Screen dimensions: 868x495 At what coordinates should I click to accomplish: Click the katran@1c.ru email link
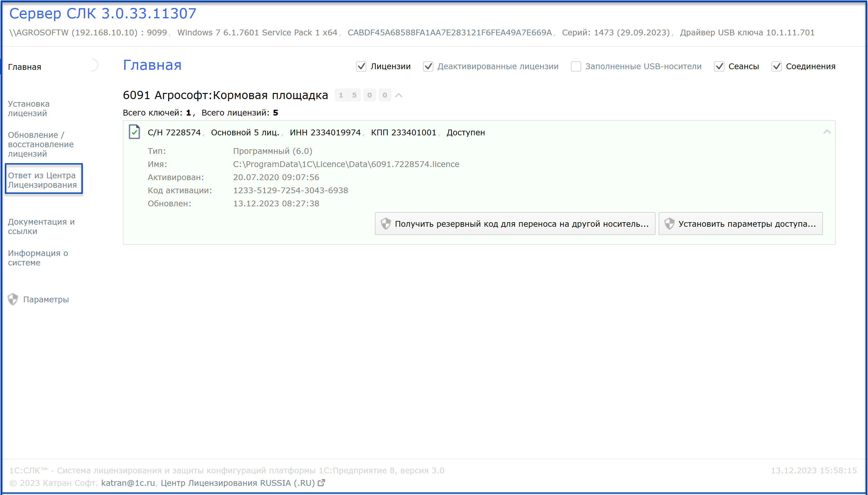click(x=128, y=483)
